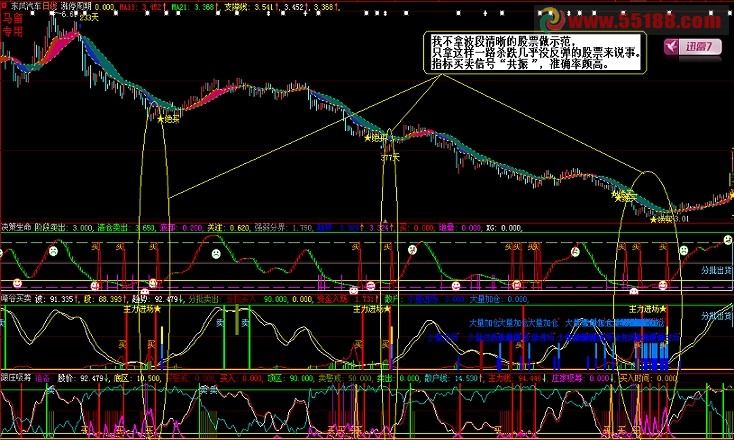
Task: Open the 迅雷7 floating widget
Action: coord(693,47)
